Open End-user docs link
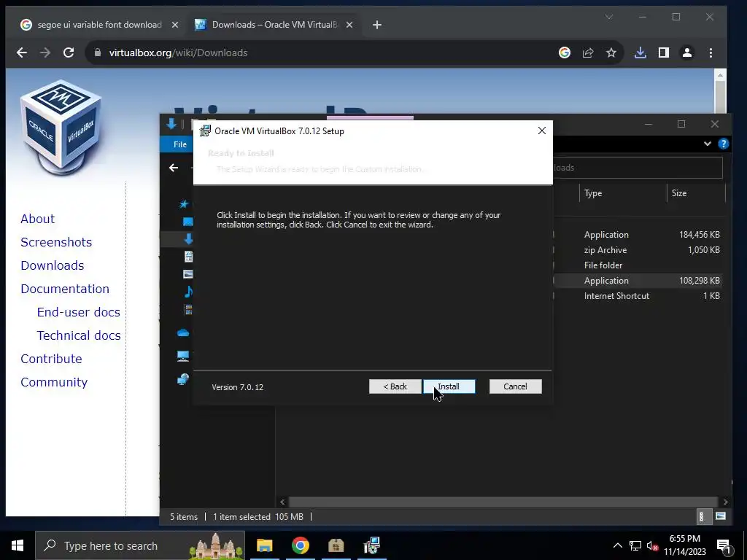 (79, 312)
